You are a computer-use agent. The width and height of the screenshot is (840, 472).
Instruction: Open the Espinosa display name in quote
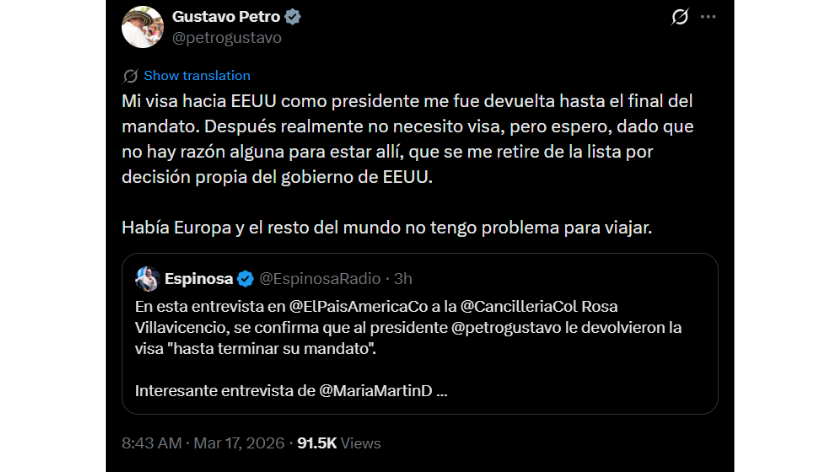tap(199, 278)
